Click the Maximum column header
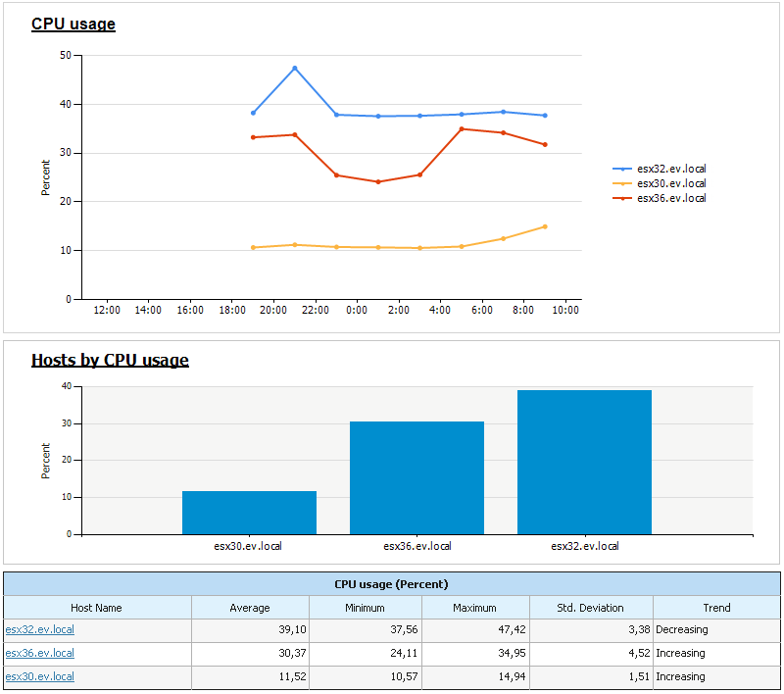784x694 pixels. (x=475, y=608)
